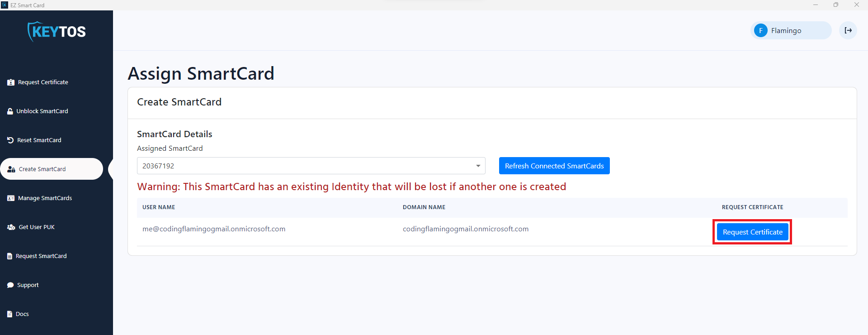Image resolution: width=868 pixels, height=335 pixels.
Task: Select the Request Certificate sidebar icon
Action: click(10, 82)
